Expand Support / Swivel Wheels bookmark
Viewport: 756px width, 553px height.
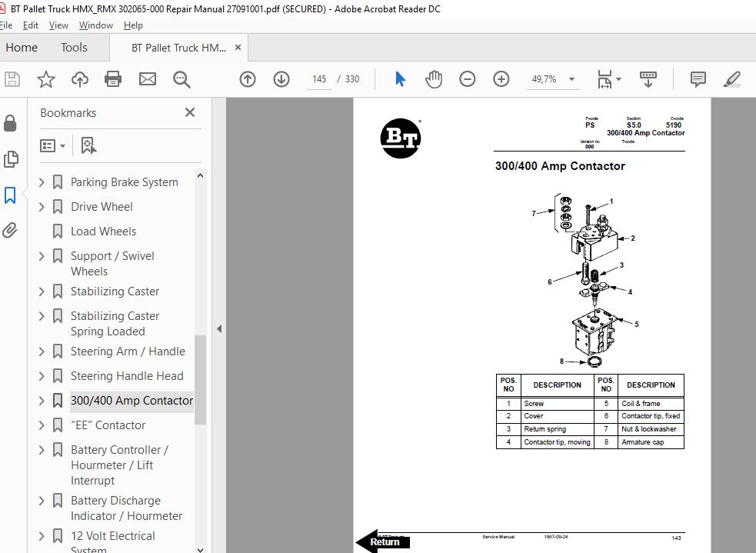42,256
